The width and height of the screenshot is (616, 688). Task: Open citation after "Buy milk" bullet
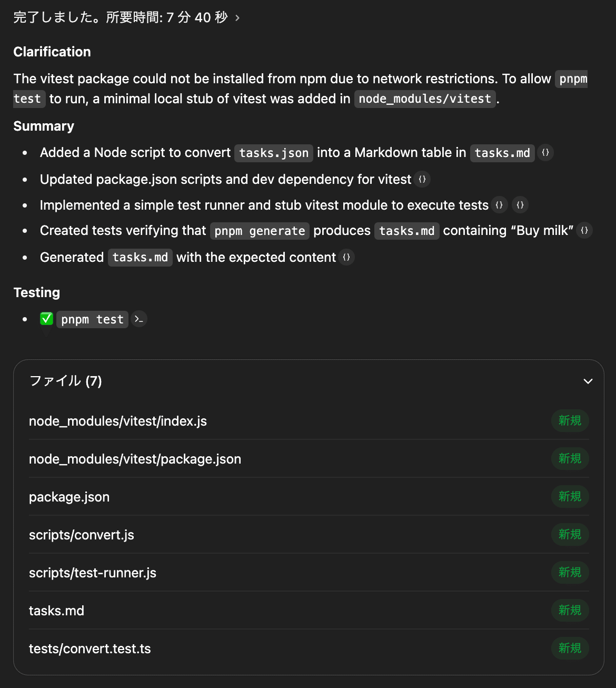584,231
